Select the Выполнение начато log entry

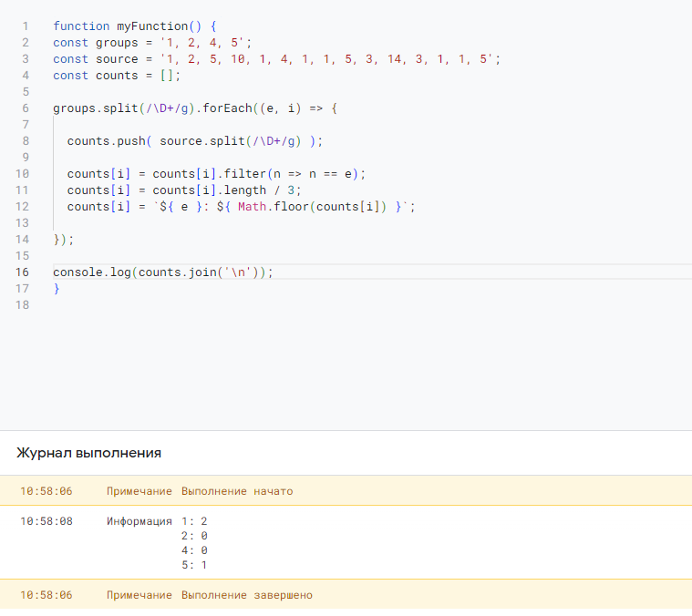(x=346, y=491)
